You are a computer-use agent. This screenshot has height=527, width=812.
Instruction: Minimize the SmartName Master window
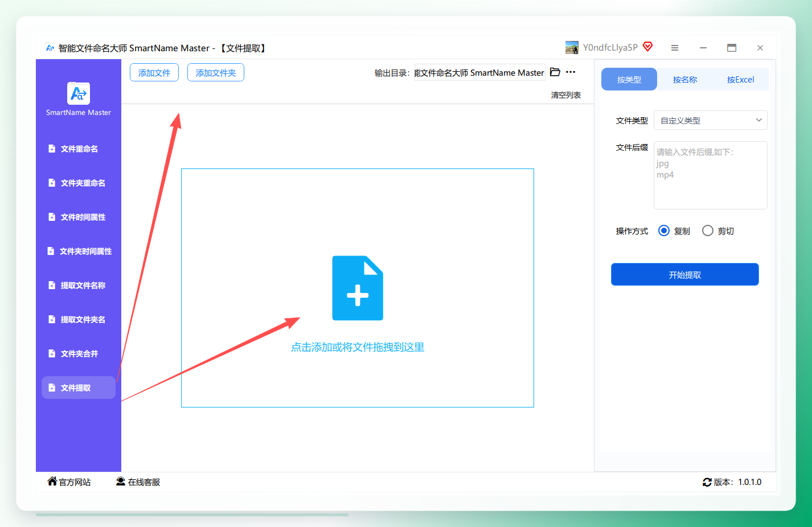(703, 48)
